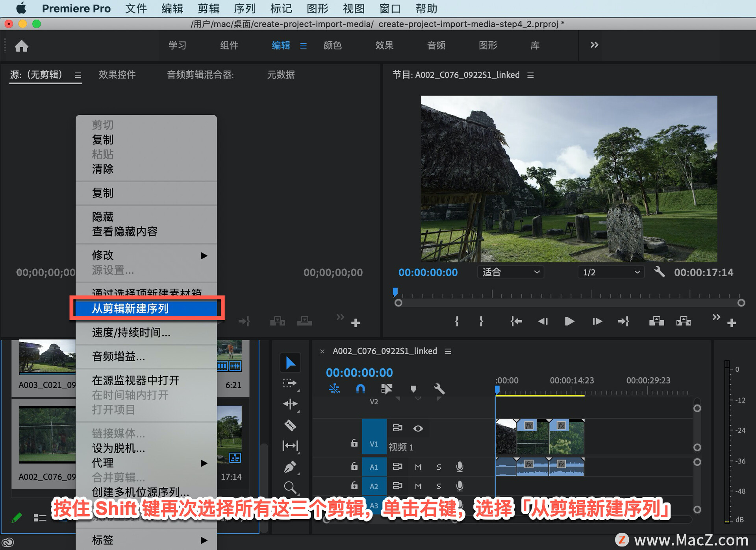Enable voice-over record on A1

460,467
